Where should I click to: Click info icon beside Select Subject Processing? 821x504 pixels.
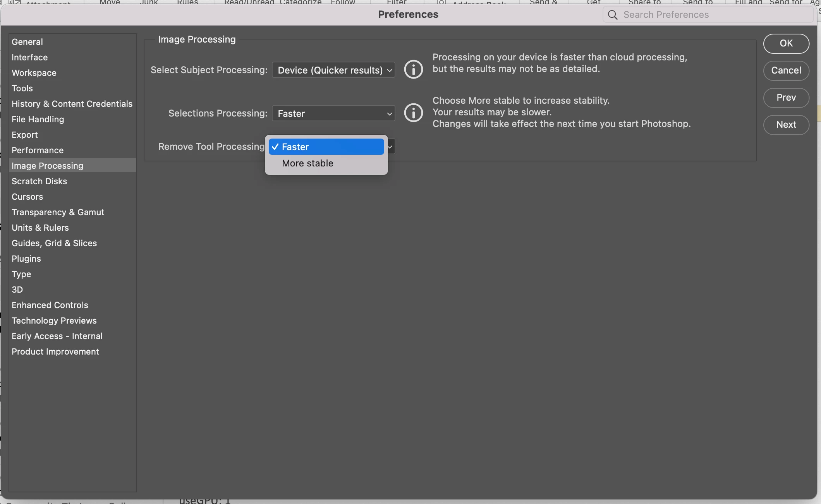point(413,70)
